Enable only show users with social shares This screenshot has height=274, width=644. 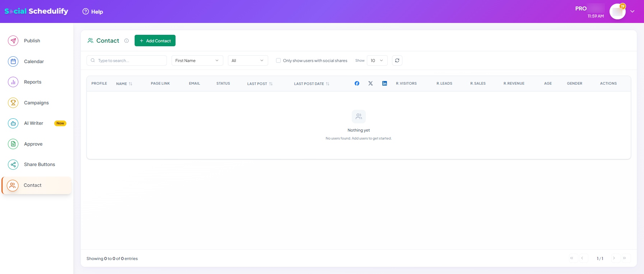coord(278,61)
